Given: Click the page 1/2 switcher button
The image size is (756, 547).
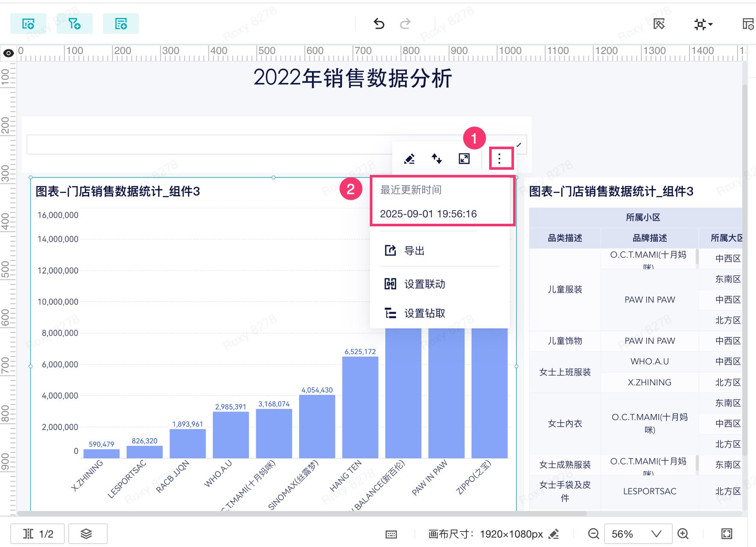Looking at the screenshot, I should pyautogui.click(x=38, y=534).
